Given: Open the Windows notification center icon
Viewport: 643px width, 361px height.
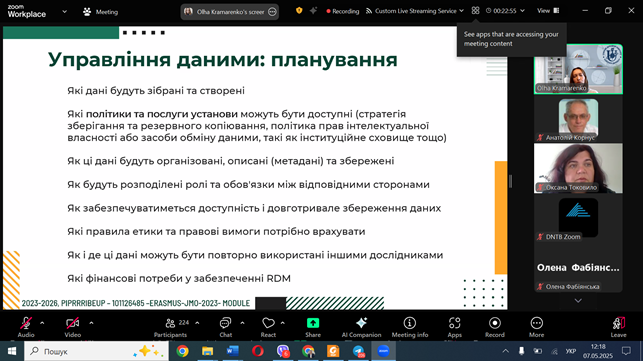Looking at the screenshot, I should 626,351.
